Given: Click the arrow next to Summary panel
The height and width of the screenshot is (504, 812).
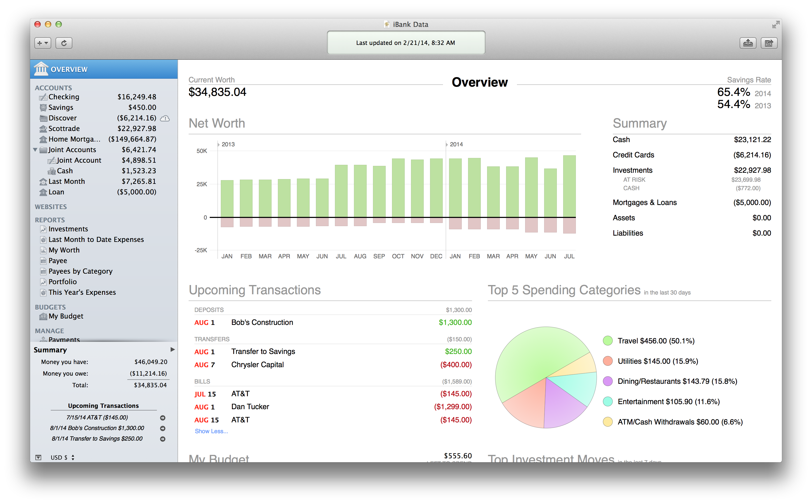Looking at the screenshot, I should coord(172,349).
